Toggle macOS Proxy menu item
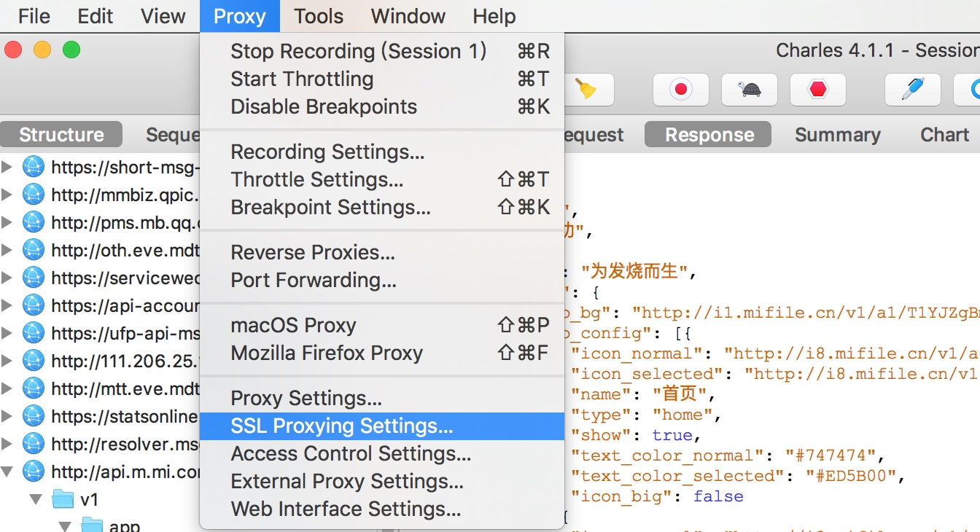 (382, 325)
